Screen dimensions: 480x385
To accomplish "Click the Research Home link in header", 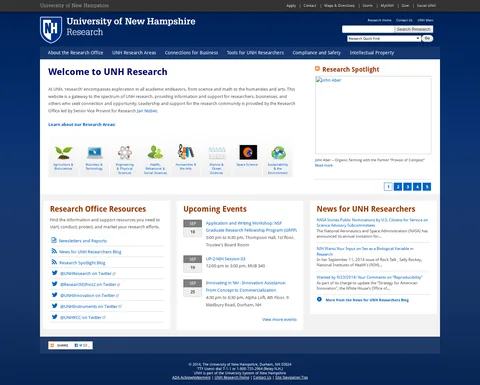I will click(x=379, y=20).
